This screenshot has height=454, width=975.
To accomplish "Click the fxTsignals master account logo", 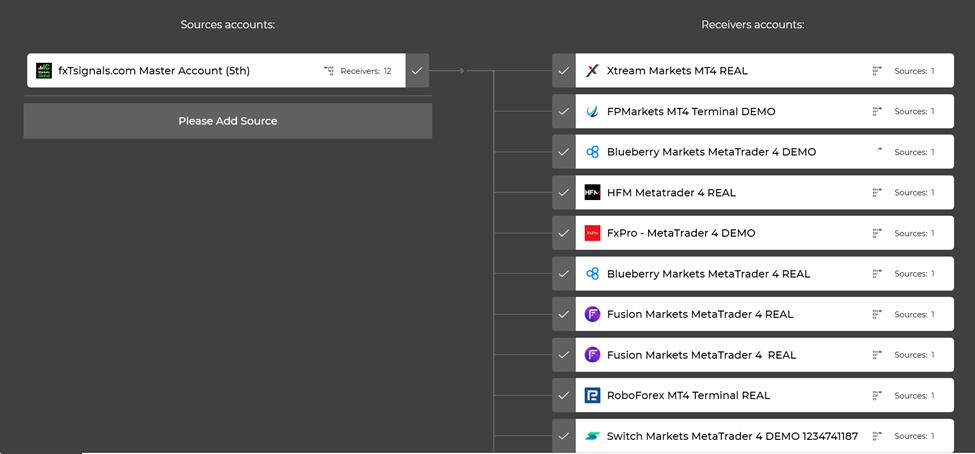I will coord(44,71).
